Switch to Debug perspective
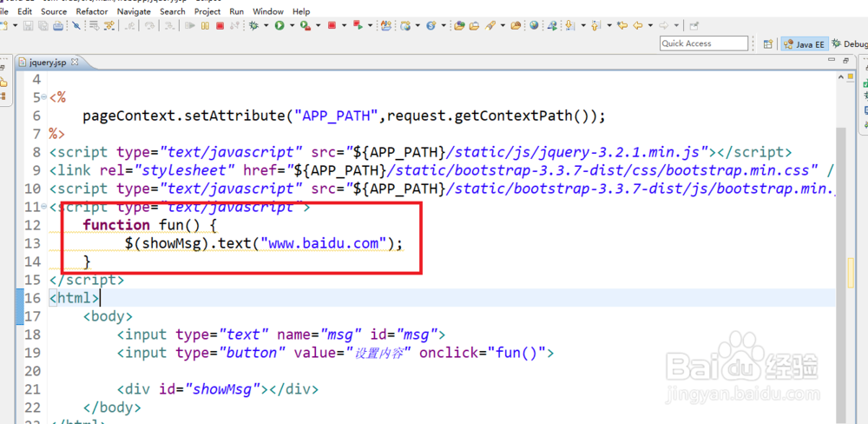The height and width of the screenshot is (424, 868). point(849,43)
